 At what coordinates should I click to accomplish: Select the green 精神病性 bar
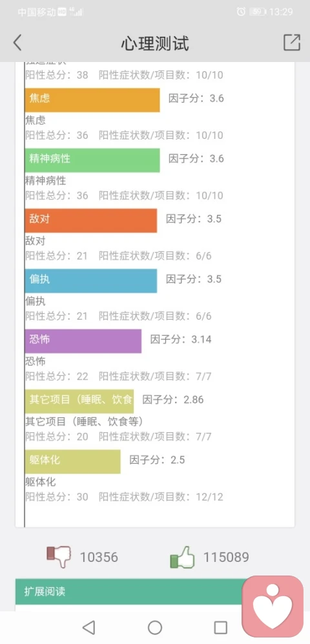[x=92, y=160]
